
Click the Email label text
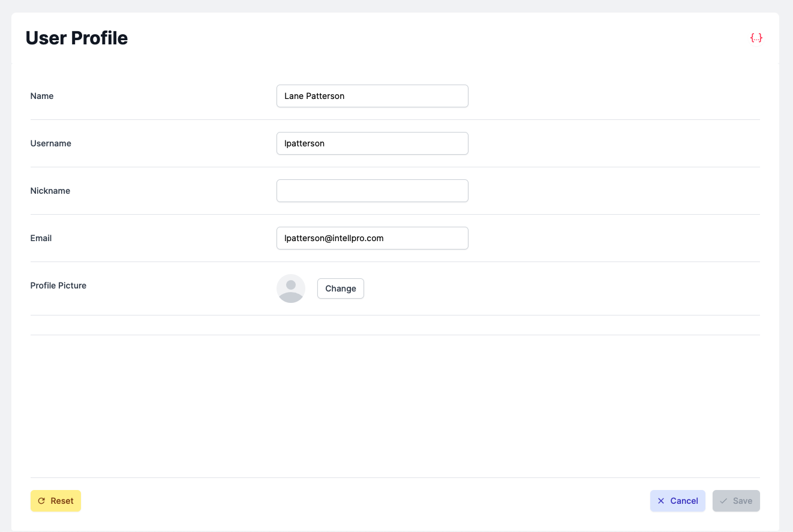point(41,238)
